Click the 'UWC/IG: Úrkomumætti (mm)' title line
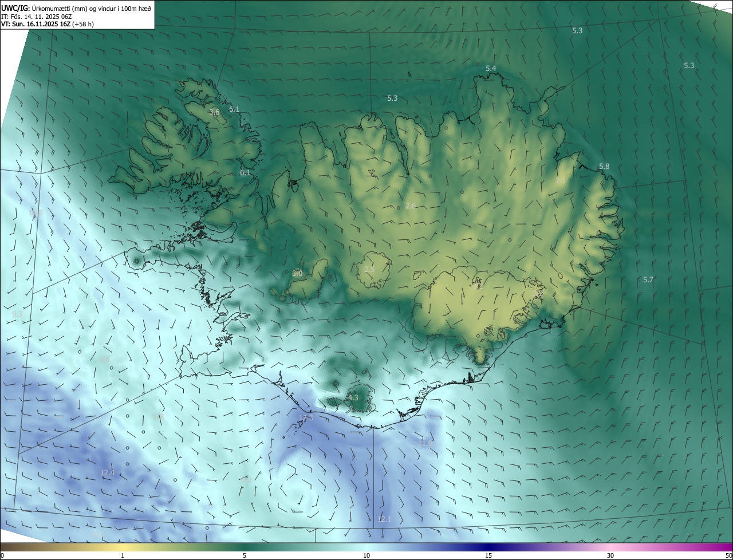 [x=76, y=8]
